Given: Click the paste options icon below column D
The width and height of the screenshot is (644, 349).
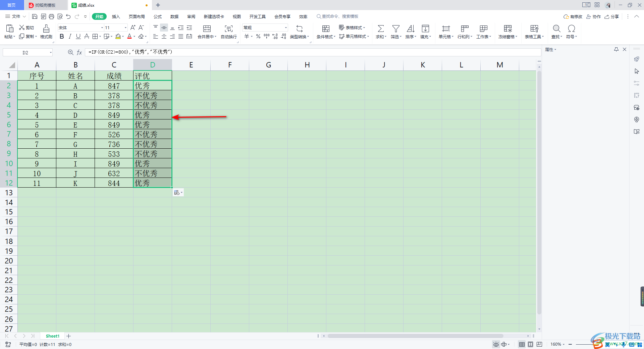Looking at the screenshot, I should pos(178,193).
